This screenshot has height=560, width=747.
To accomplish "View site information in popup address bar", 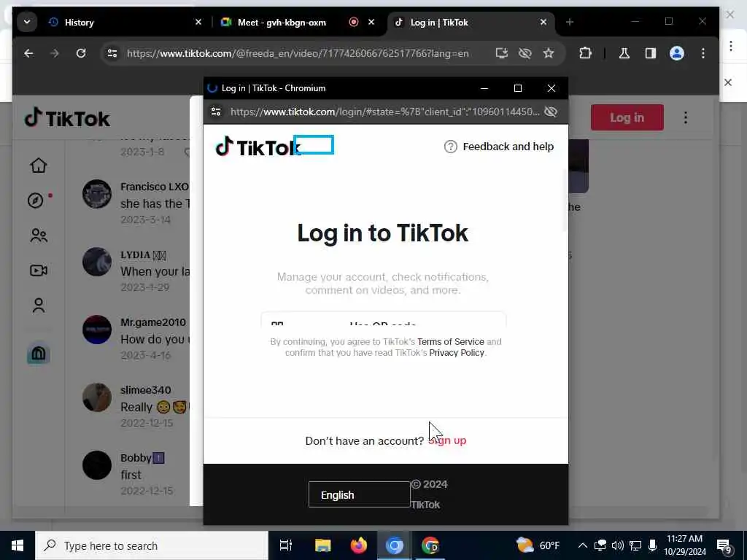I will pos(216,112).
